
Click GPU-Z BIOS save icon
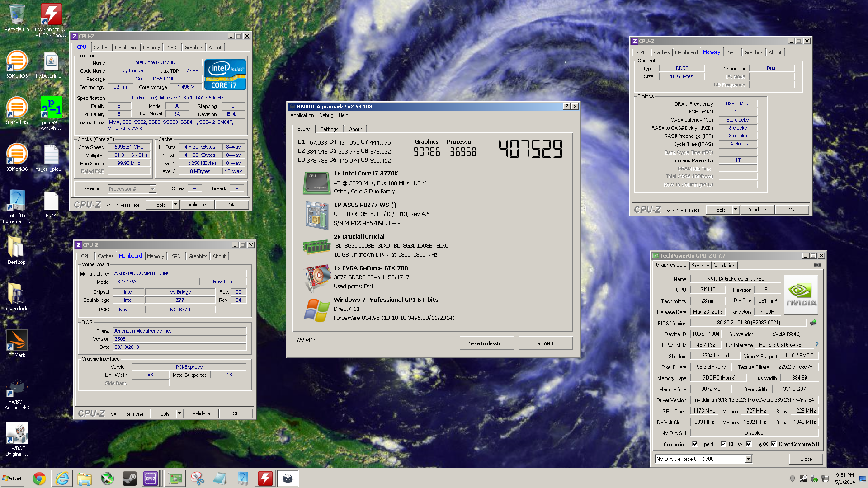813,323
